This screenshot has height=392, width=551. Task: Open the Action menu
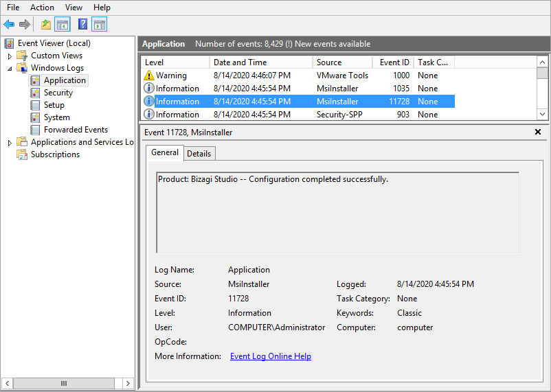pyautogui.click(x=42, y=8)
